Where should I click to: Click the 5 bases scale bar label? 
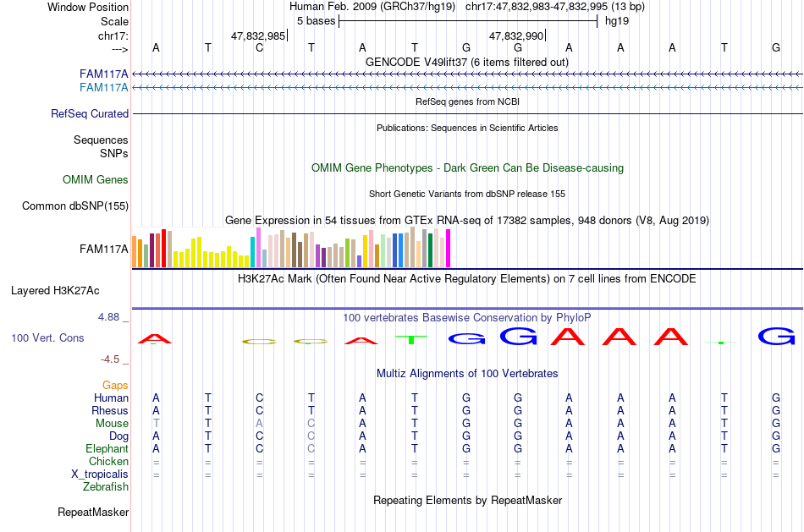(316, 21)
